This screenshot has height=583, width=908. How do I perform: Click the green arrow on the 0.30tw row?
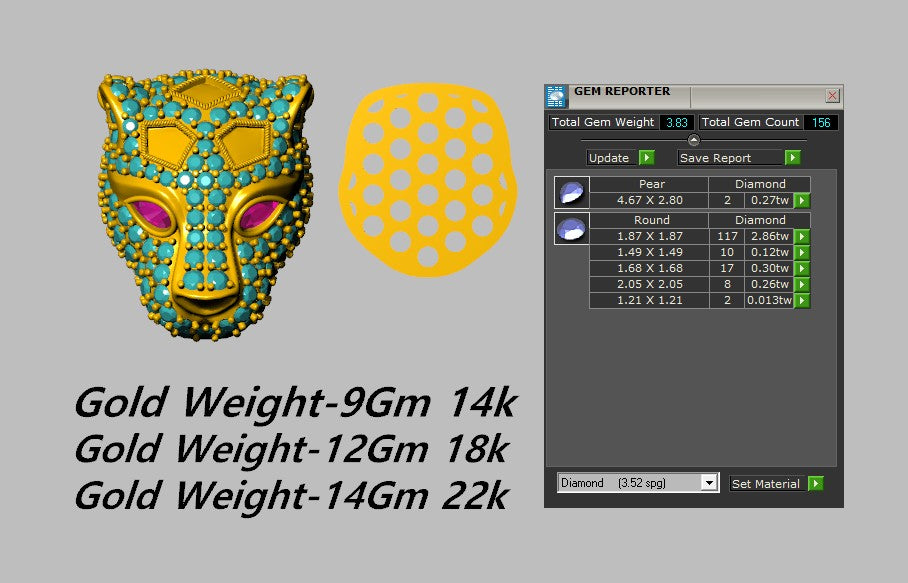point(802,268)
